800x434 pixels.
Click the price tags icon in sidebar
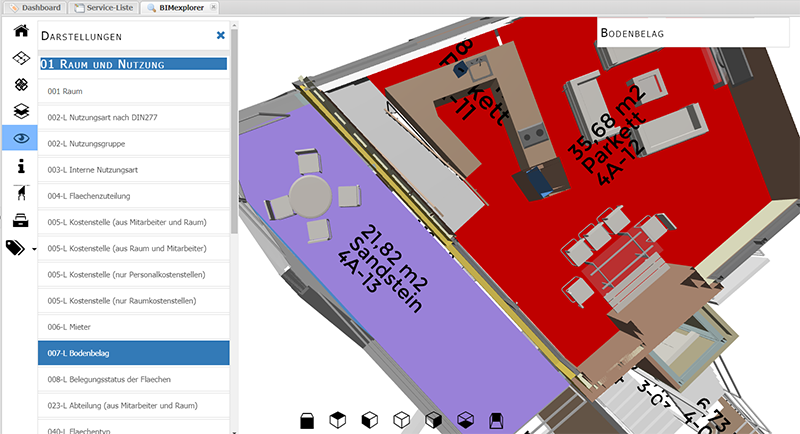(15, 247)
